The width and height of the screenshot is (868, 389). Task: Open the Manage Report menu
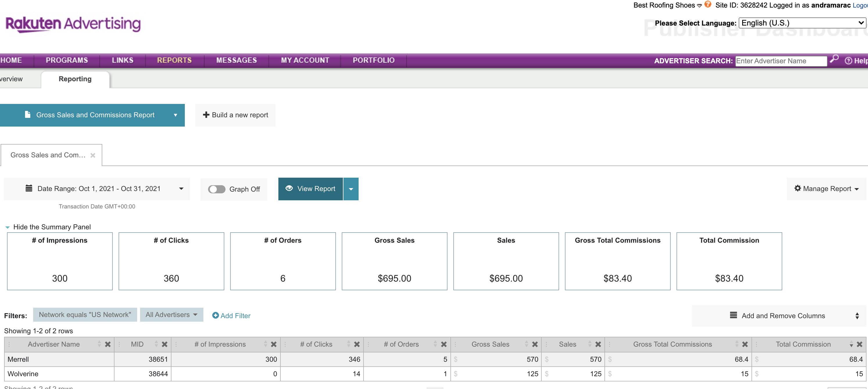click(x=826, y=189)
